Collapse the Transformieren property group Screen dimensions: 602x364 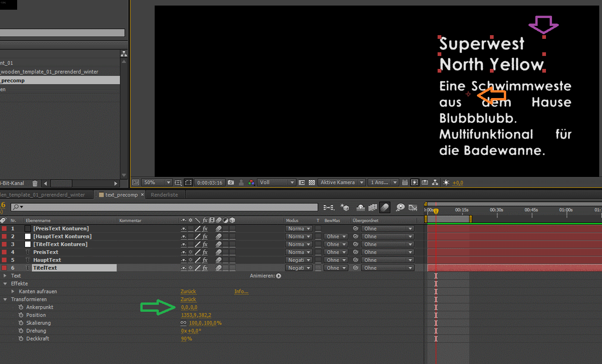point(6,299)
